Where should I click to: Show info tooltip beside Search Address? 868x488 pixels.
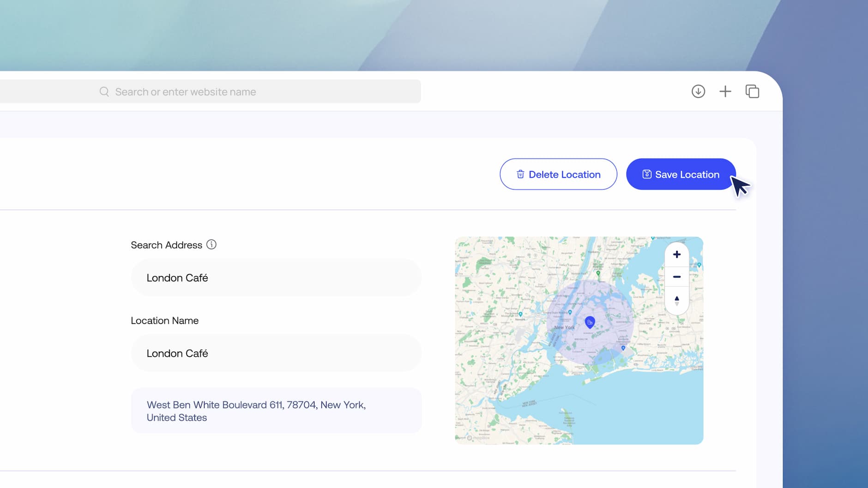(211, 244)
